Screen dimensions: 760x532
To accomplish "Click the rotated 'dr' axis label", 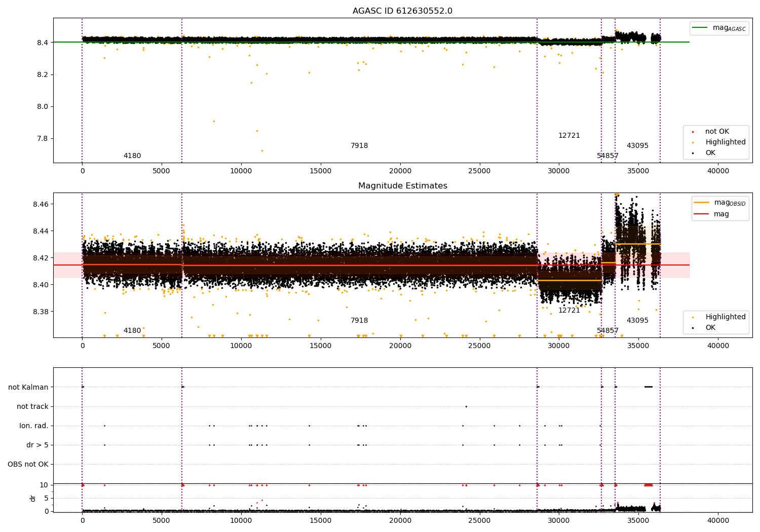I will tap(33, 498).
